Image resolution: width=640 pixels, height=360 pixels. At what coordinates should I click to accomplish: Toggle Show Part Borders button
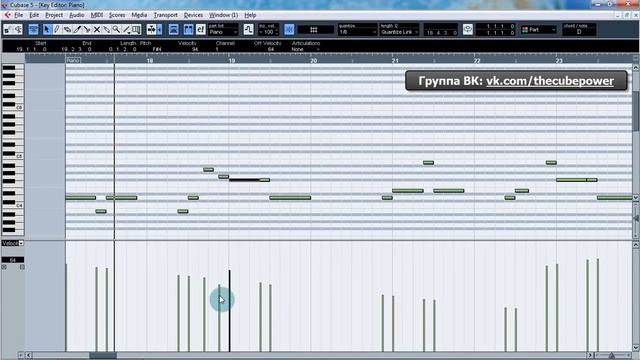173,29
